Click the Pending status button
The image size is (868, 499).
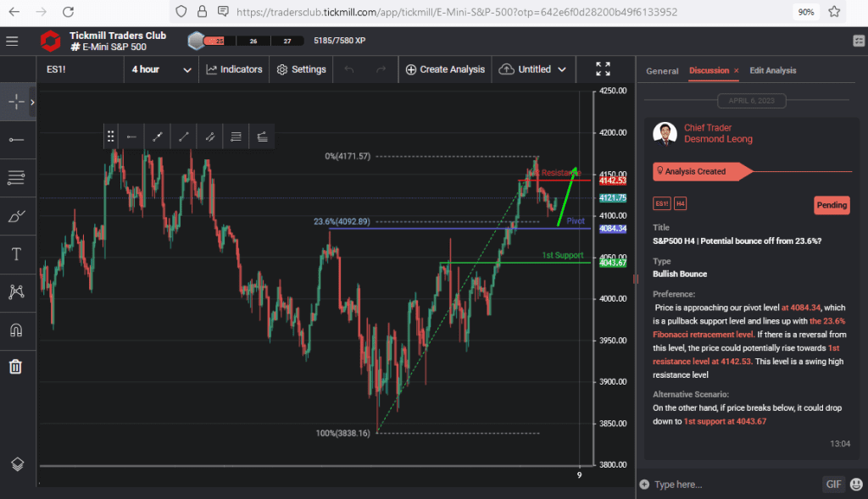832,205
